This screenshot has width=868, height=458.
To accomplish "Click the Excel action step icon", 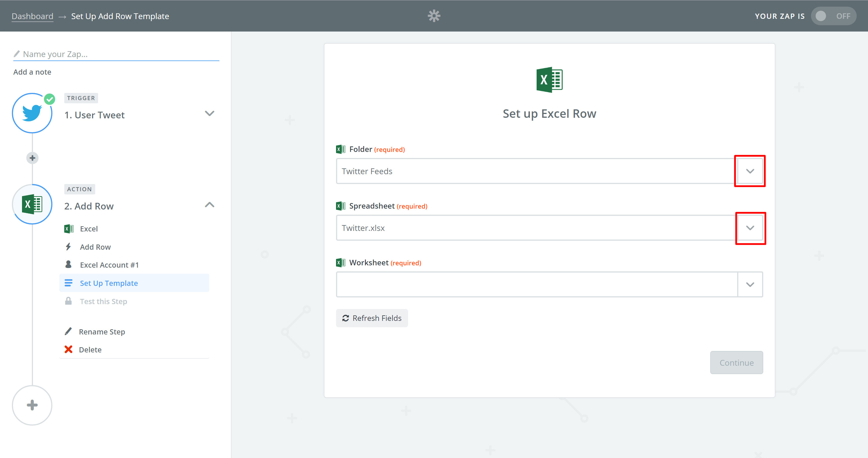I will point(32,204).
